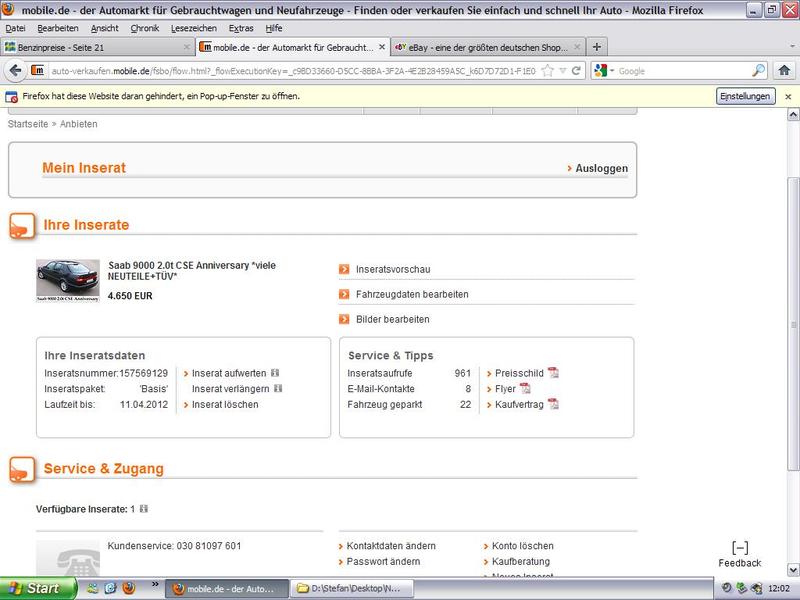Image resolution: width=800 pixels, height=600 pixels.
Task: Open the Preisschild PDF icon
Action: coord(554,372)
